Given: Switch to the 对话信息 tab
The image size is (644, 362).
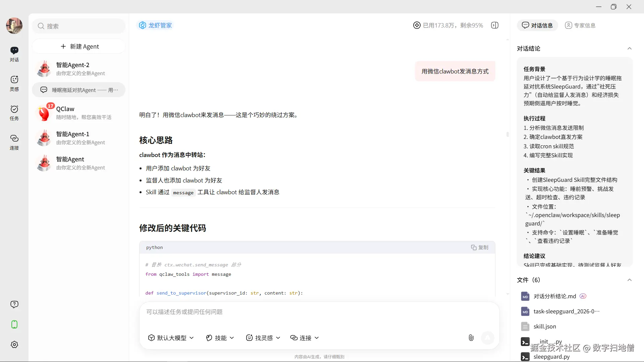Looking at the screenshot, I should [x=537, y=25].
